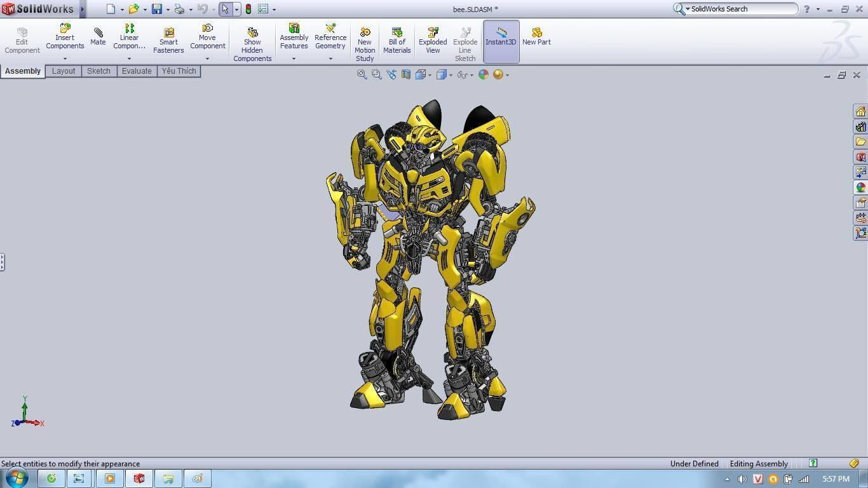Click the taskbar volume speaker icon
Screen dimensions: 868x488
click(x=742, y=479)
